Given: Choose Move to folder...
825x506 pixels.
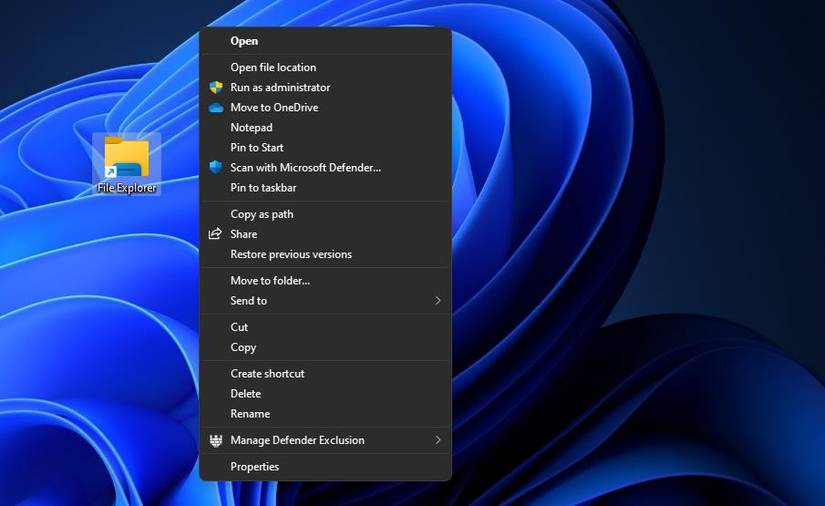Looking at the screenshot, I should pos(325,280).
